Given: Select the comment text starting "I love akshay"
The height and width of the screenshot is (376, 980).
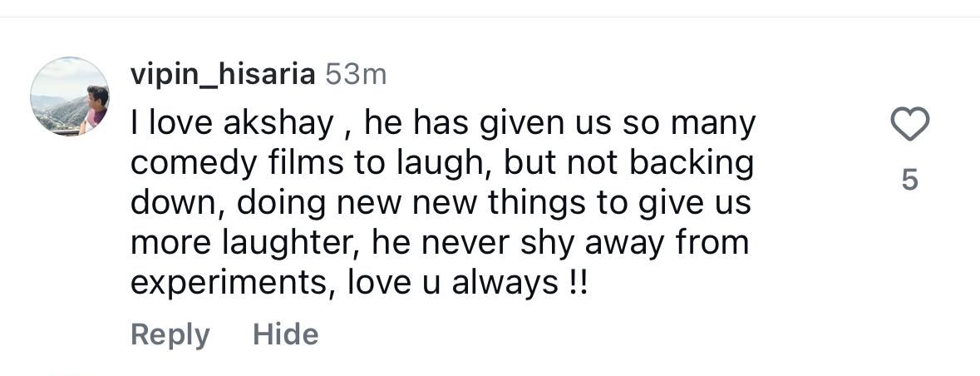Looking at the screenshot, I should pyautogui.click(x=443, y=203).
